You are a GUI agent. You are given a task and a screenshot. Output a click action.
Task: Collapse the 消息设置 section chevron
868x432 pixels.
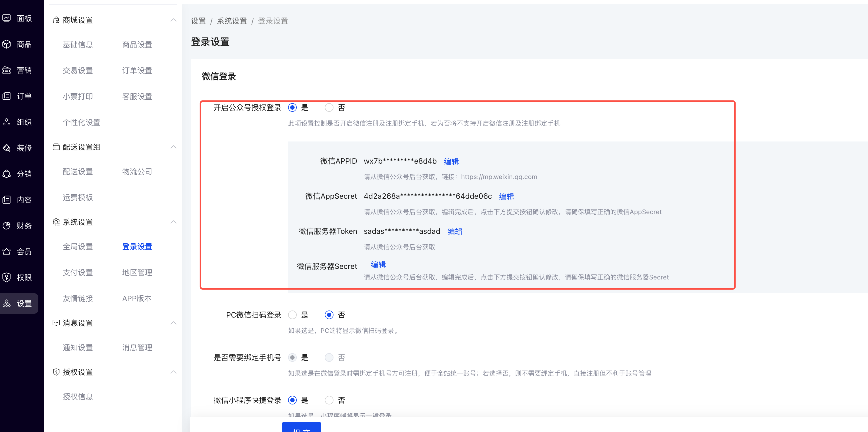tap(173, 323)
